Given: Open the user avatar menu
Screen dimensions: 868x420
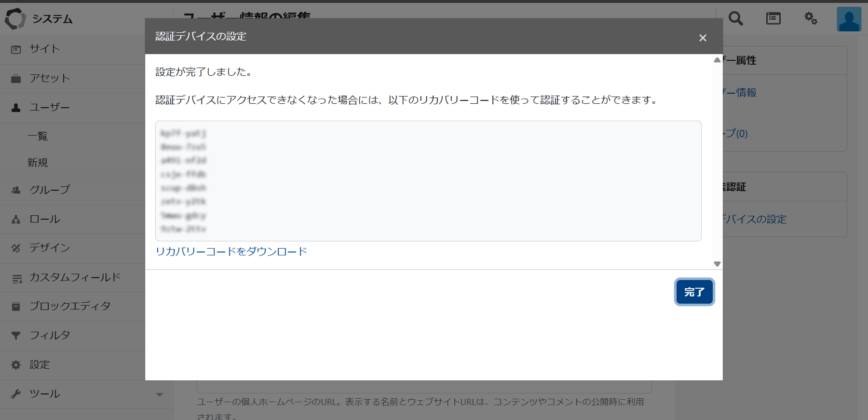Looking at the screenshot, I should (x=849, y=19).
